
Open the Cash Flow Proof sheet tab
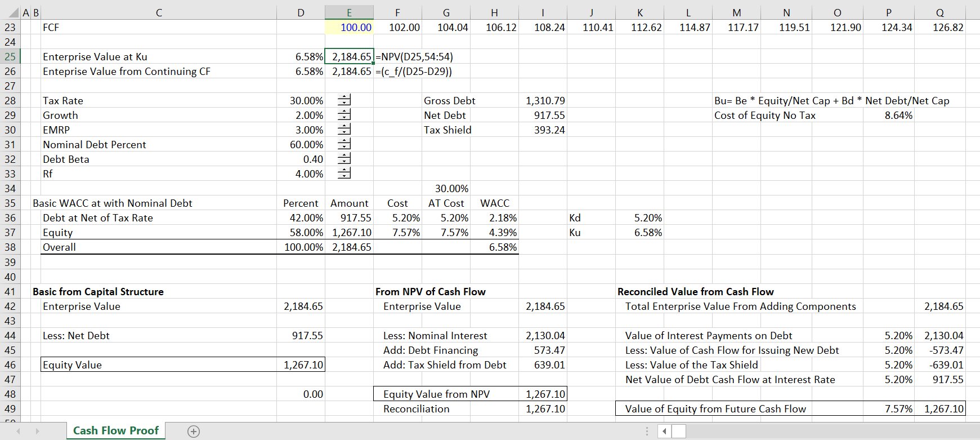[116, 431]
